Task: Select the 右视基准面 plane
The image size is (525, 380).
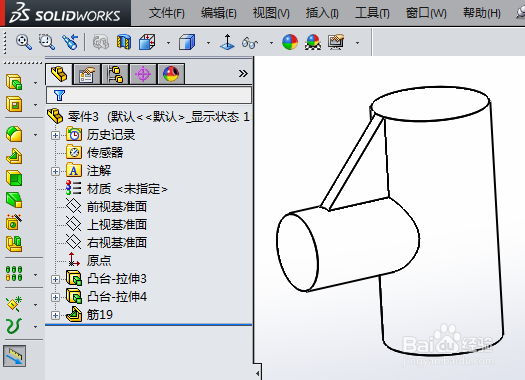Action: tap(106, 243)
